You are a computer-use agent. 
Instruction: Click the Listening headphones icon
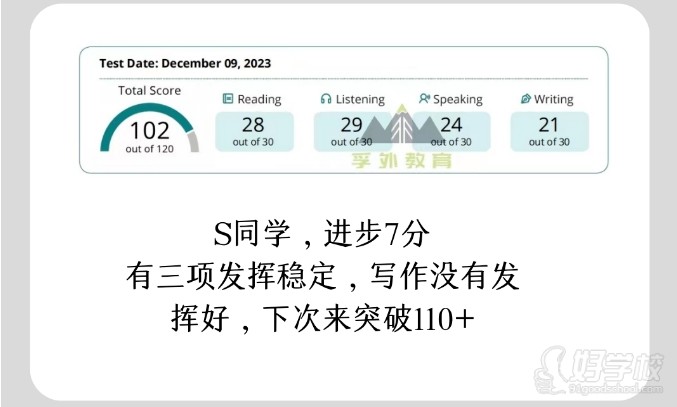point(326,99)
